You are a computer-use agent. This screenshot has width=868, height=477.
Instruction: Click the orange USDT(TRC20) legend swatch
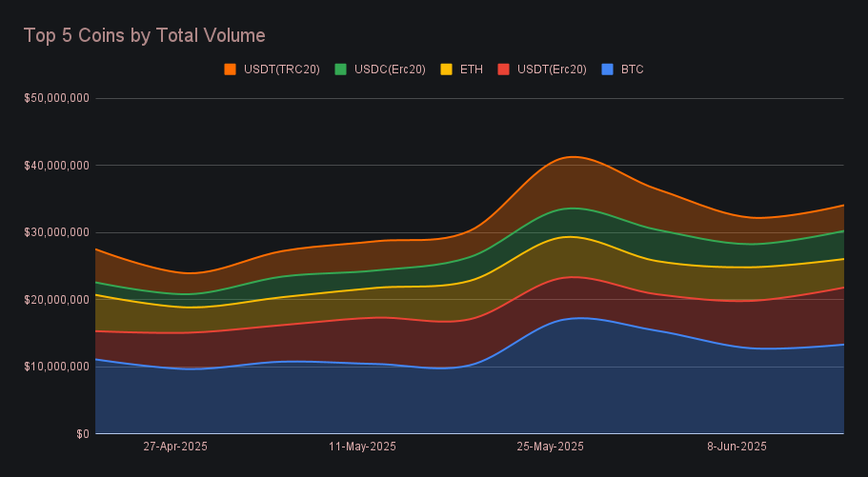[230, 70]
